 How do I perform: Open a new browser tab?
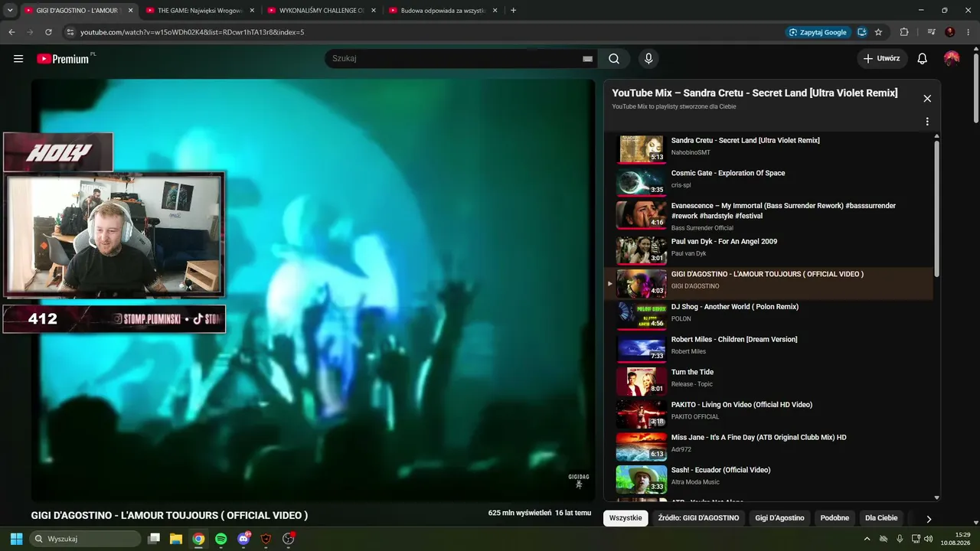(x=513, y=11)
